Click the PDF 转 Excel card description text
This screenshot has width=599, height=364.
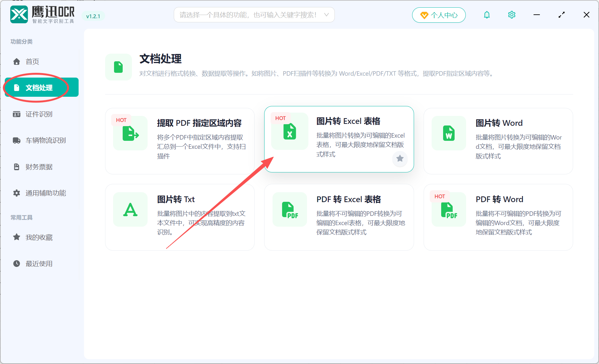pyautogui.click(x=361, y=223)
